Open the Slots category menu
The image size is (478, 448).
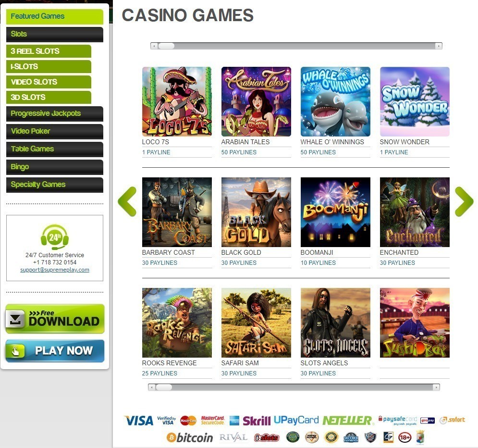pos(55,34)
